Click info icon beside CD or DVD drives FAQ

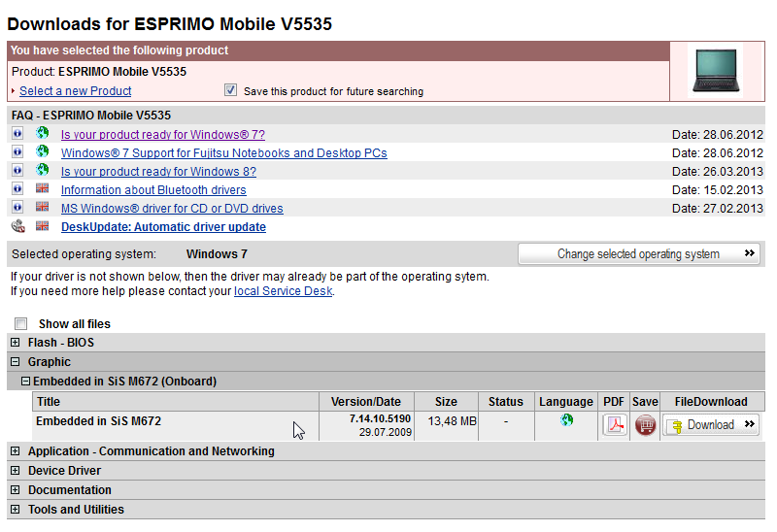coord(17,207)
